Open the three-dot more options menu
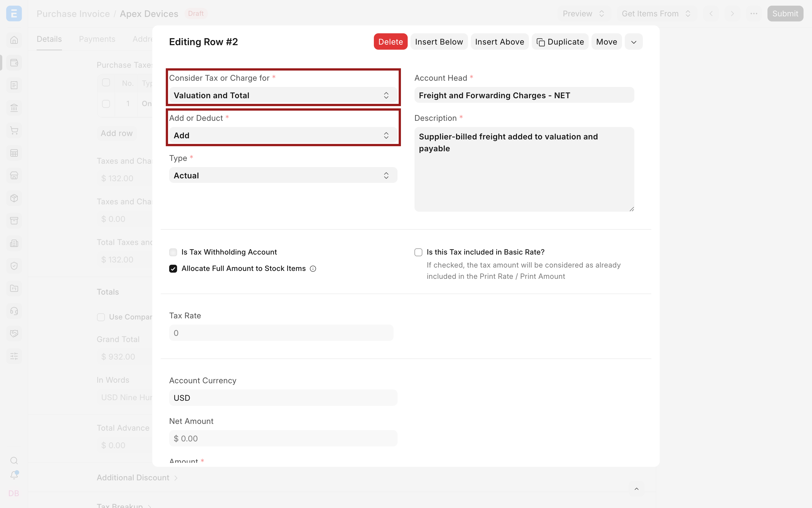This screenshot has height=508, width=812. coord(754,14)
